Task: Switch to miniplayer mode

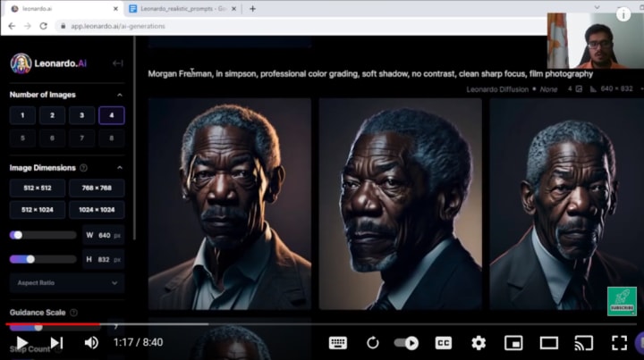Action: (513, 343)
